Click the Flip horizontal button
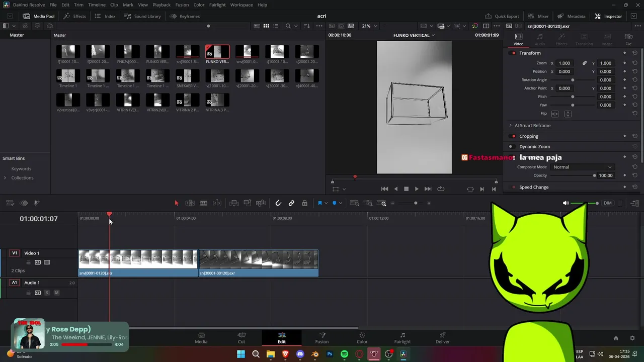This screenshot has width=644, height=362. [x=555, y=114]
